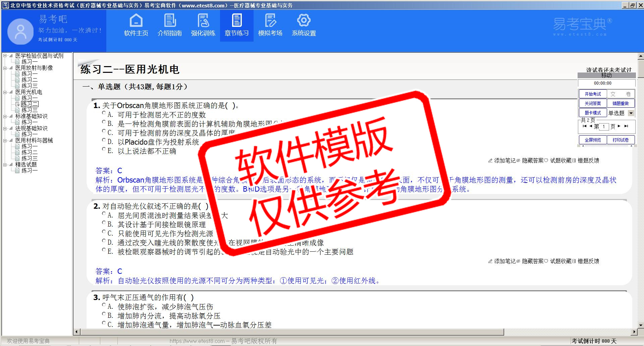Choose option B for question 3
644x346 pixels.
[x=104, y=314]
